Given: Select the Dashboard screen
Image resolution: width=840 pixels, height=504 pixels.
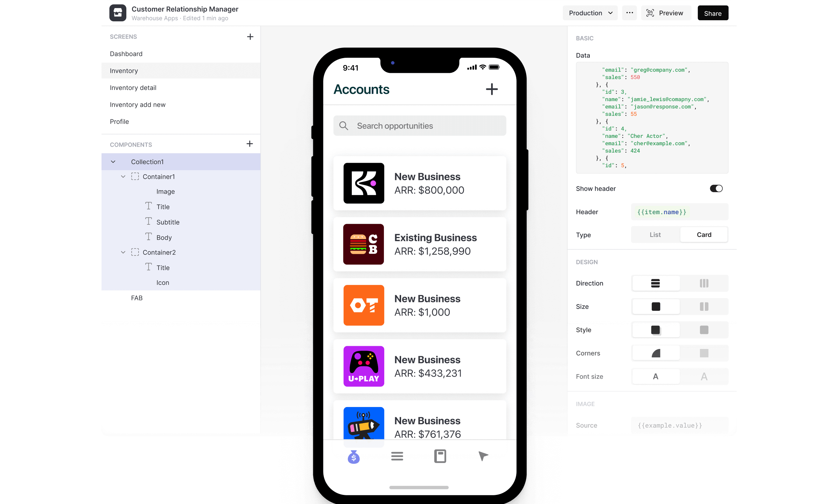Looking at the screenshot, I should [x=126, y=54].
